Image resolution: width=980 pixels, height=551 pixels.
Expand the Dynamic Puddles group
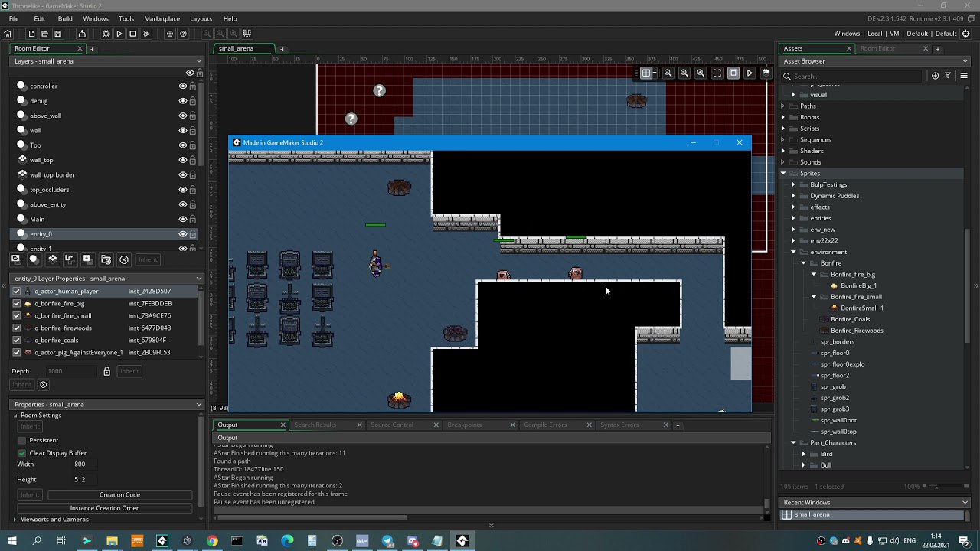click(x=793, y=196)
